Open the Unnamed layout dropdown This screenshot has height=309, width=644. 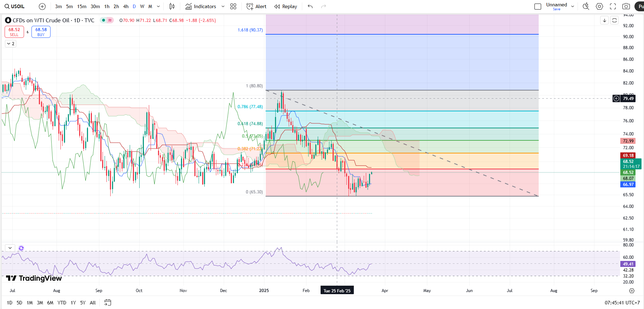click(x=573, y=6)
